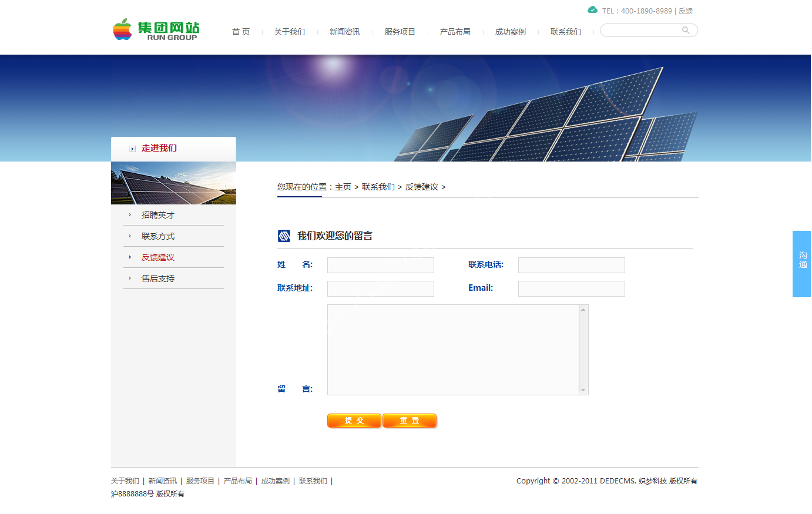The image size is (812, 514).
Task: Click the 反馈 link in header
Action: pyautogui.click(x=686, y=11)
